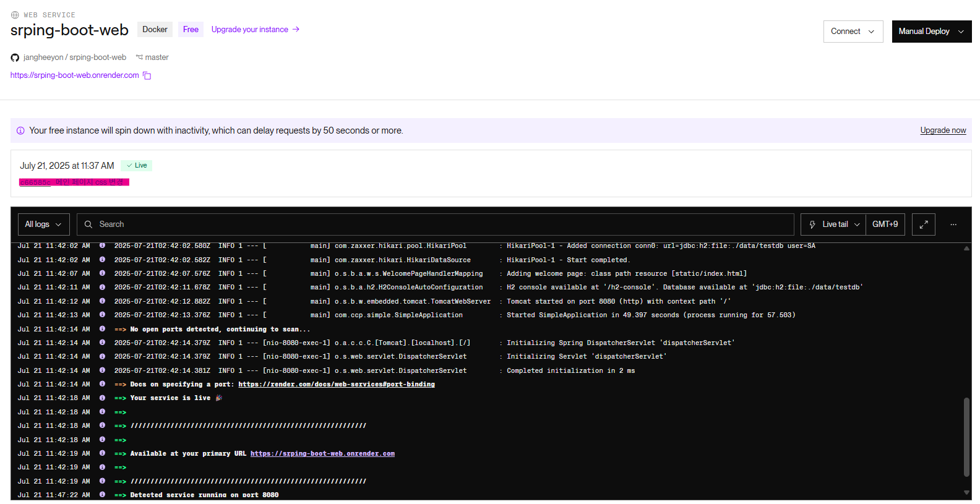Open the master branch link

(157, 58)
